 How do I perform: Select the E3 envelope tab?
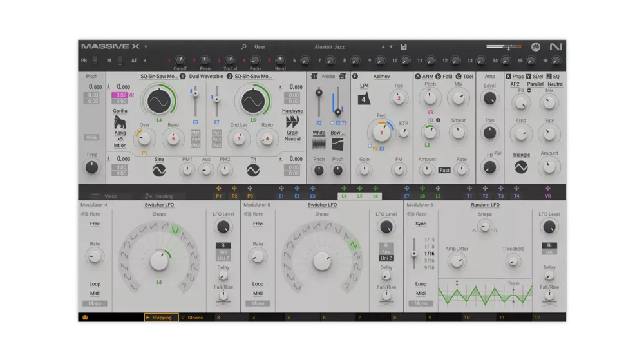pyautogui.click(x=312, y=196)
